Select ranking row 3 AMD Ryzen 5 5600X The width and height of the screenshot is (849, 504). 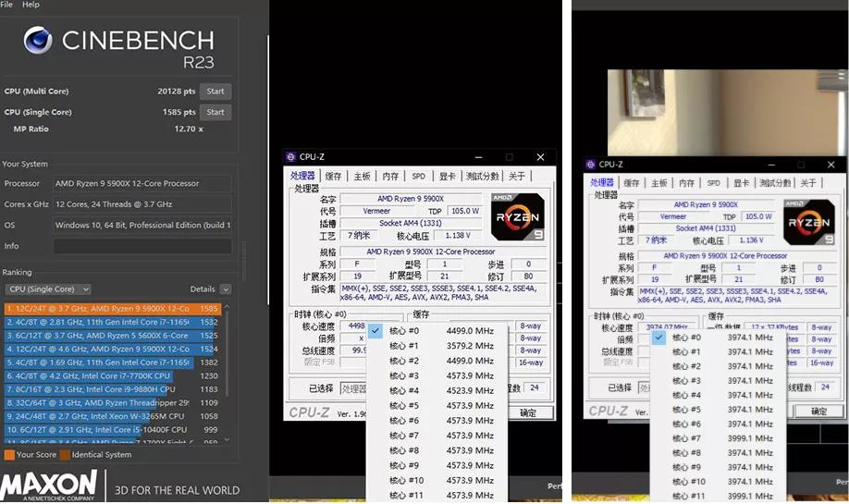[112, 336]
